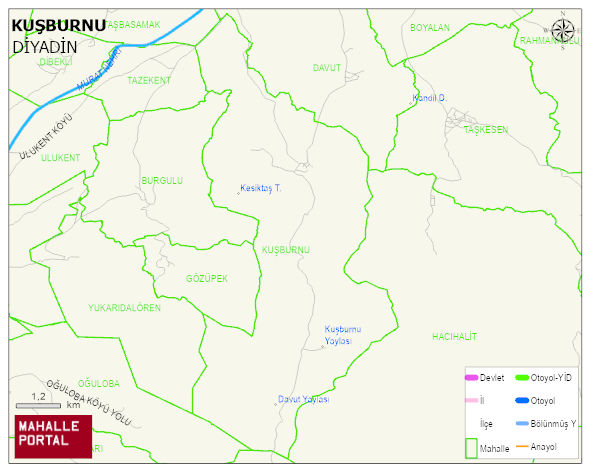Click the compass rose icon
The width and height of the screenshot is (591, 472).
click(563, 31)
